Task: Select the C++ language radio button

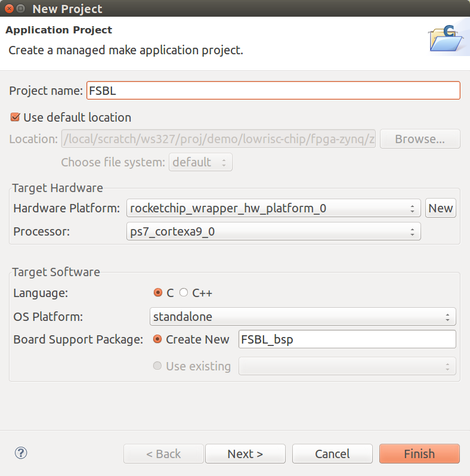Action: 184,293
